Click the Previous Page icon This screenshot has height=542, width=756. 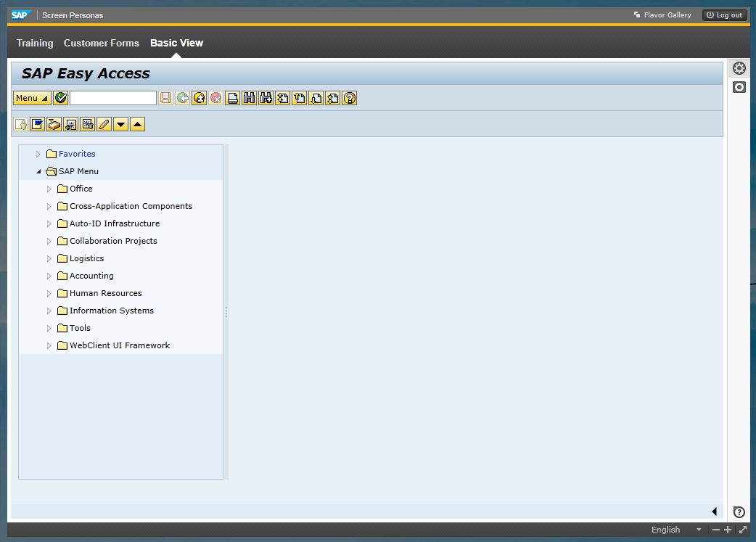(300, 99)
